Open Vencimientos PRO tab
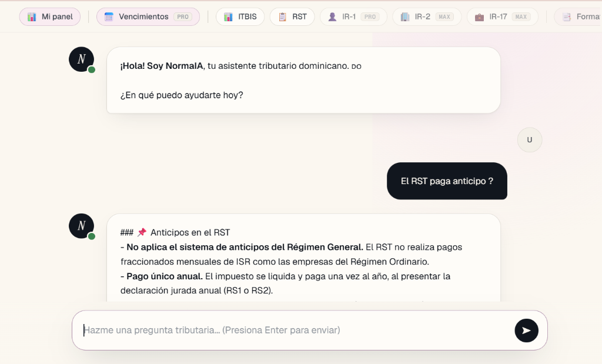The width and height of the screenshot is (602, 364). click(x=148, y=17)
